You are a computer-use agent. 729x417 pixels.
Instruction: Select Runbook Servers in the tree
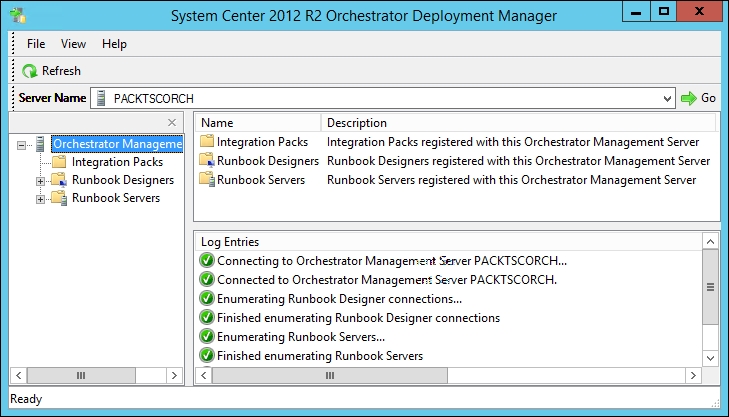[x=116, y=198]
